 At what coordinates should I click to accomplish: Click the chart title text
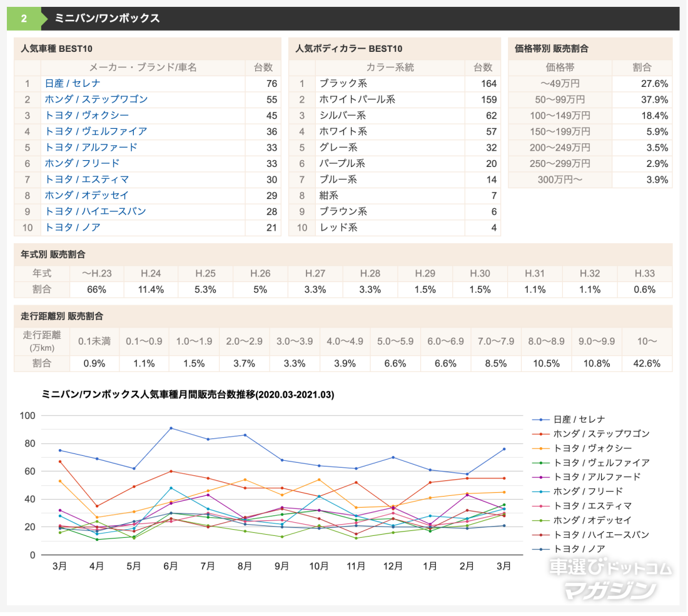click(188, 395)
